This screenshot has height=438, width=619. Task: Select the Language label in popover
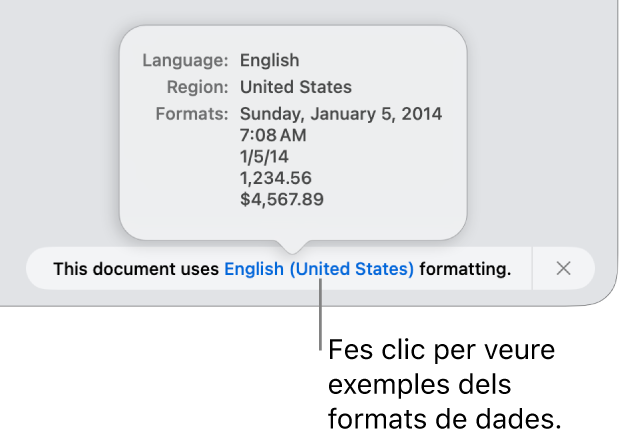pyautogui.click(x=185, y=60)
